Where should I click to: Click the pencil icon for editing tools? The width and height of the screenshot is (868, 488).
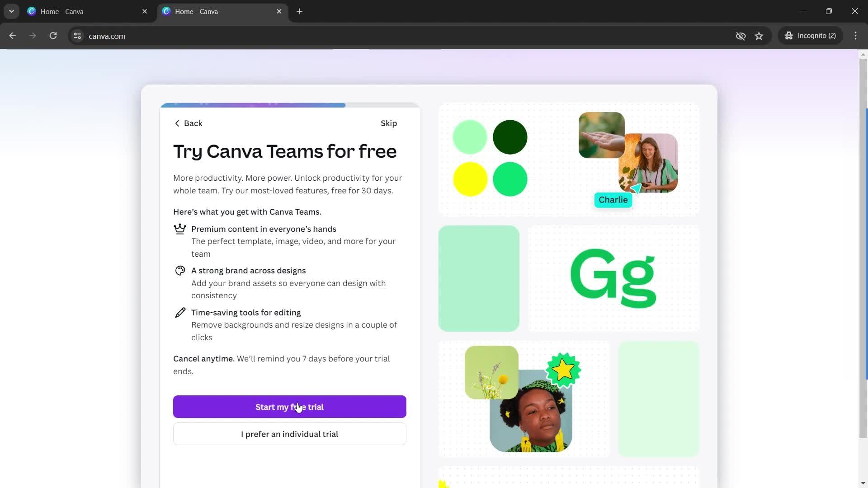(180, 313)
